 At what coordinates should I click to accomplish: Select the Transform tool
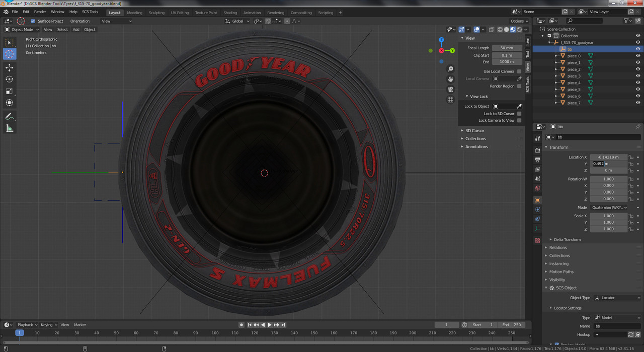[x=10, y=103]
